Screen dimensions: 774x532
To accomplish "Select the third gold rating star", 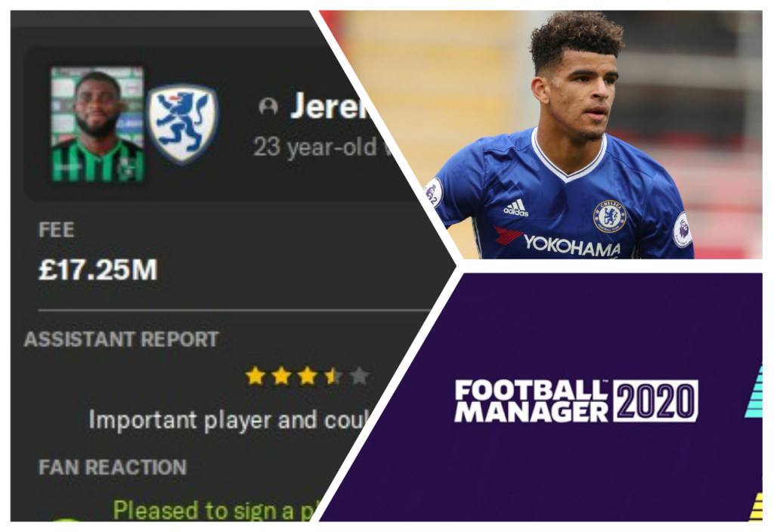I will click(x=308, y=376).
